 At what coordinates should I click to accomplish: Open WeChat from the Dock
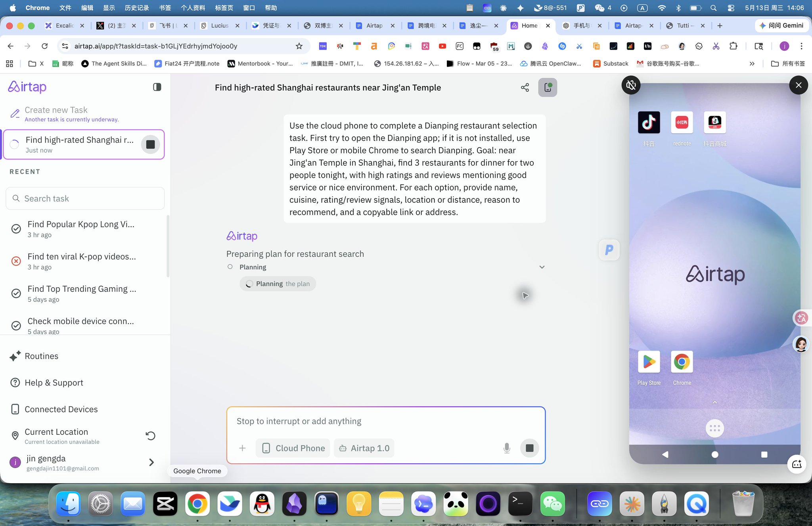553,504
